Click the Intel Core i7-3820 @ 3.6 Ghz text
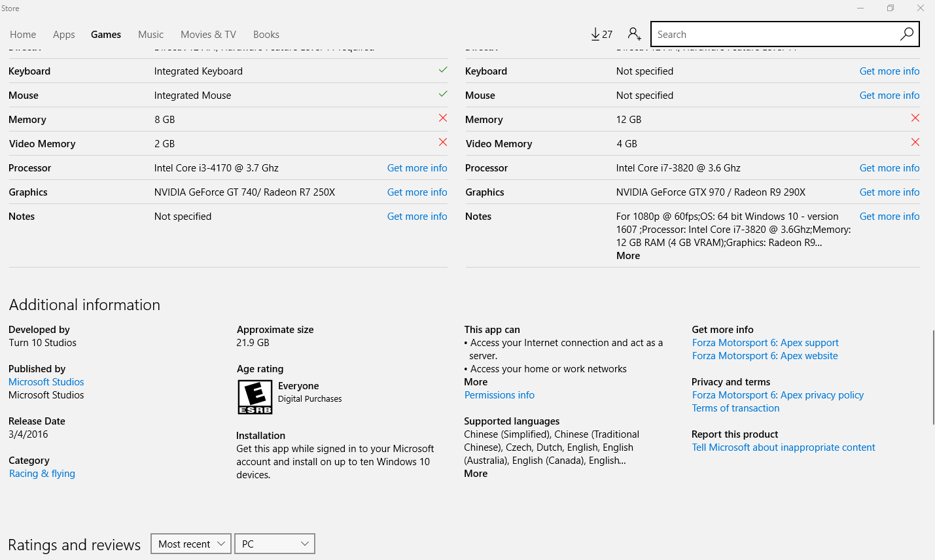The image size is (935, 560). (678, 168)
